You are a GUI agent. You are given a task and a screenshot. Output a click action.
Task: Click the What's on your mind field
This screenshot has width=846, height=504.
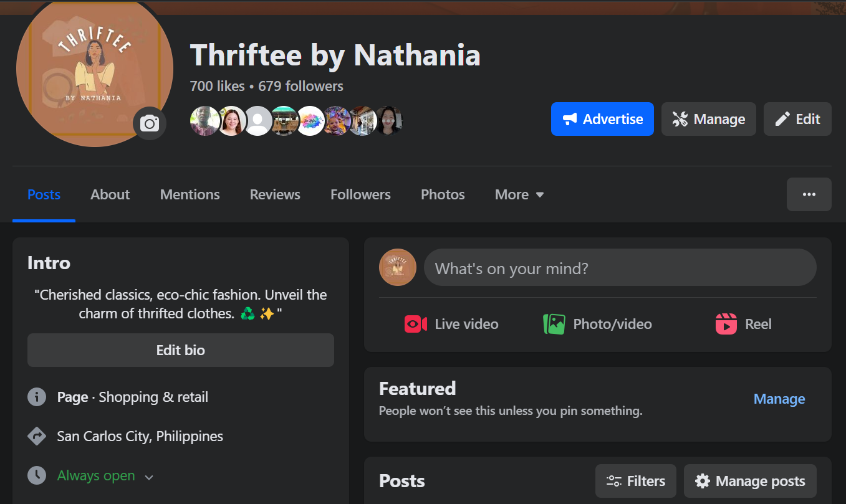click(620, 268)
